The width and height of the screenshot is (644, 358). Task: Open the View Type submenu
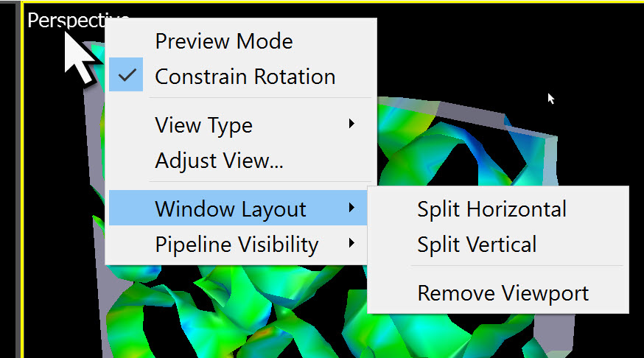[x=203, y=125]
